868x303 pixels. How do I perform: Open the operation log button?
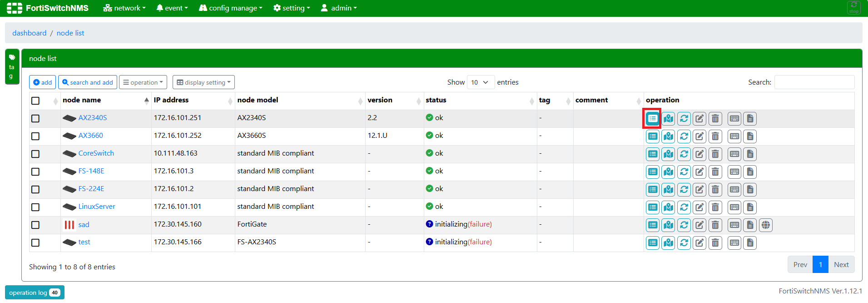click(x=35, y=293)
